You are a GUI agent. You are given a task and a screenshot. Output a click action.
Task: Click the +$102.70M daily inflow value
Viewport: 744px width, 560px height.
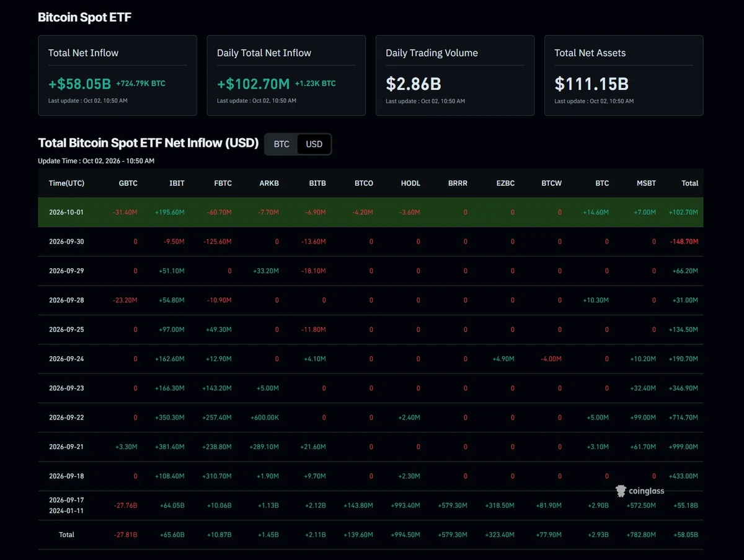point(253,84)
